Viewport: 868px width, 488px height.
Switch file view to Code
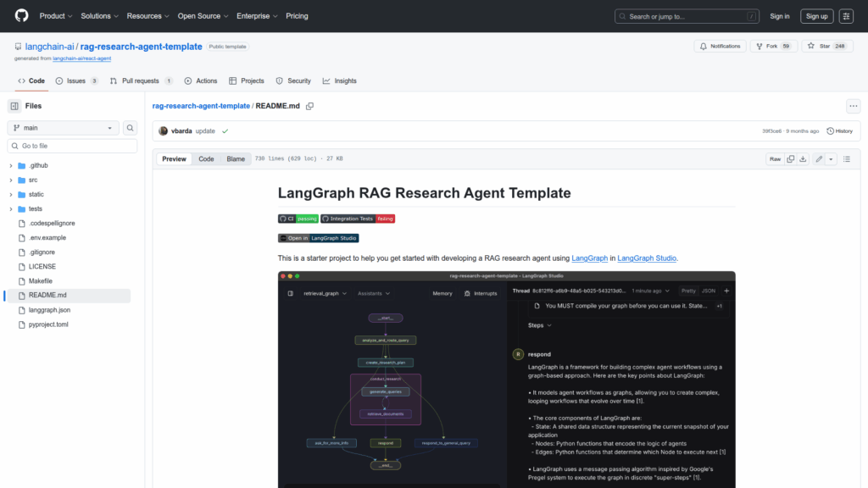[206, 159]
